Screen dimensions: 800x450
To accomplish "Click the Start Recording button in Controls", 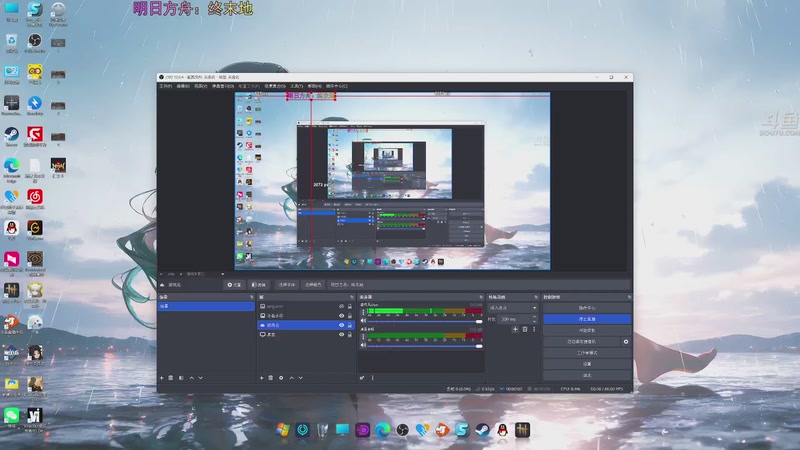I will [x=587, y=331].
